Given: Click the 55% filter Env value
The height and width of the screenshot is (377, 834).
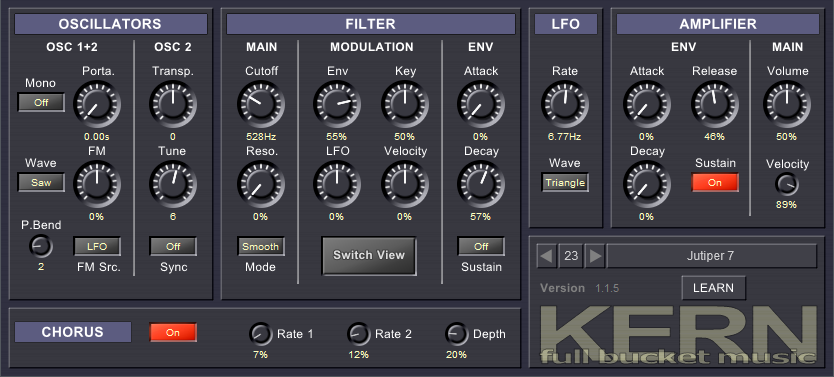Looking at the screenshot, I should tap(337, 137).
